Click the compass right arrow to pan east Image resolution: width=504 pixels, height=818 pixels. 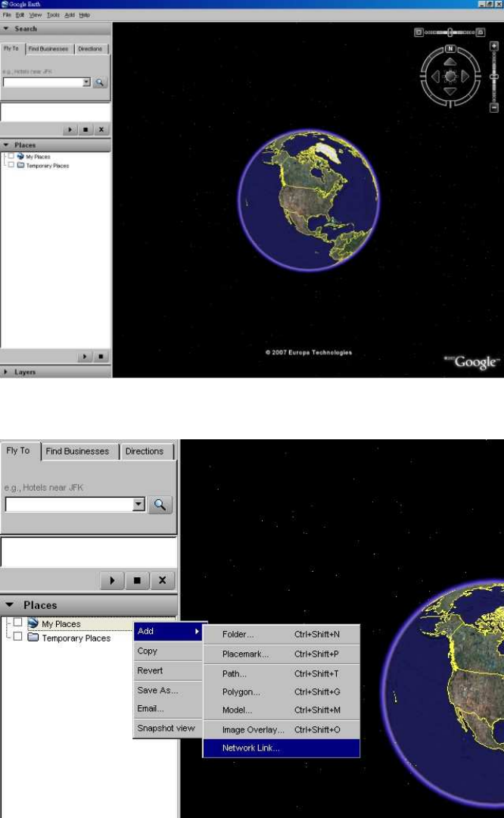465,76
